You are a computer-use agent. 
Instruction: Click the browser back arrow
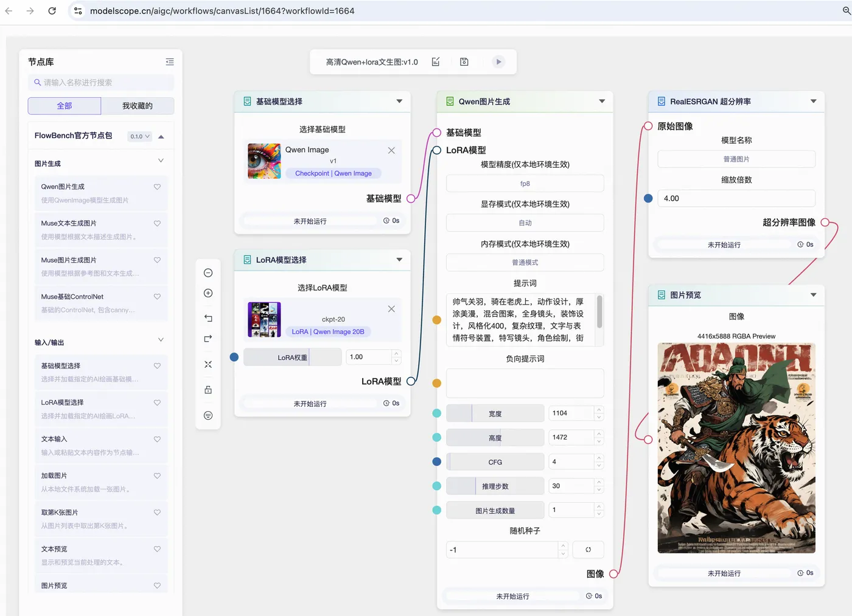(x=9, y=11)
